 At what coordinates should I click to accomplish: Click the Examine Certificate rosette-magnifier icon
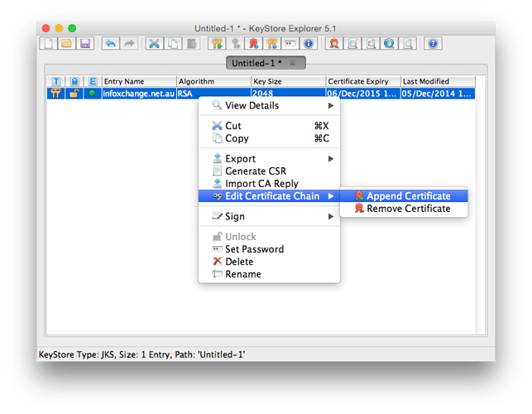[x=334, y=44]
